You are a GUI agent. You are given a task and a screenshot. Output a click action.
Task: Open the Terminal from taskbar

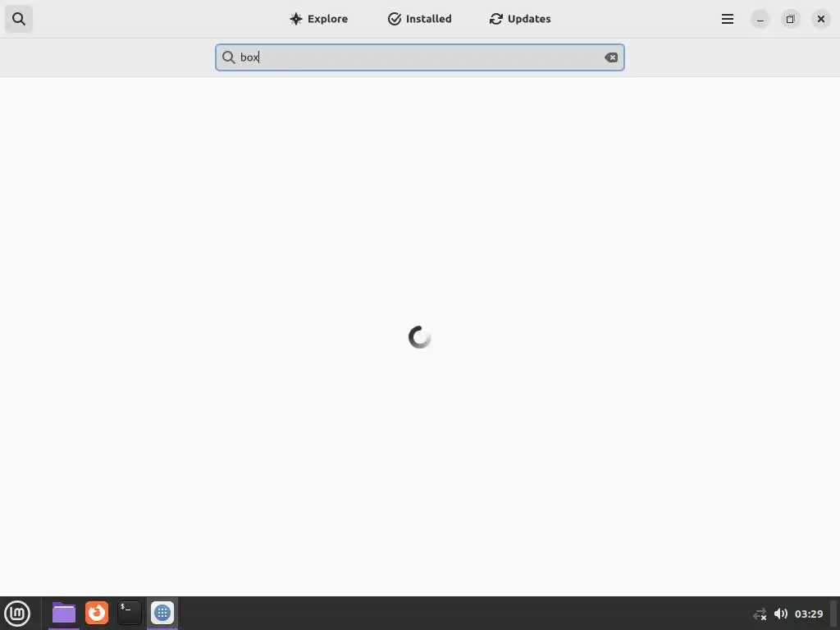[130, 613]
